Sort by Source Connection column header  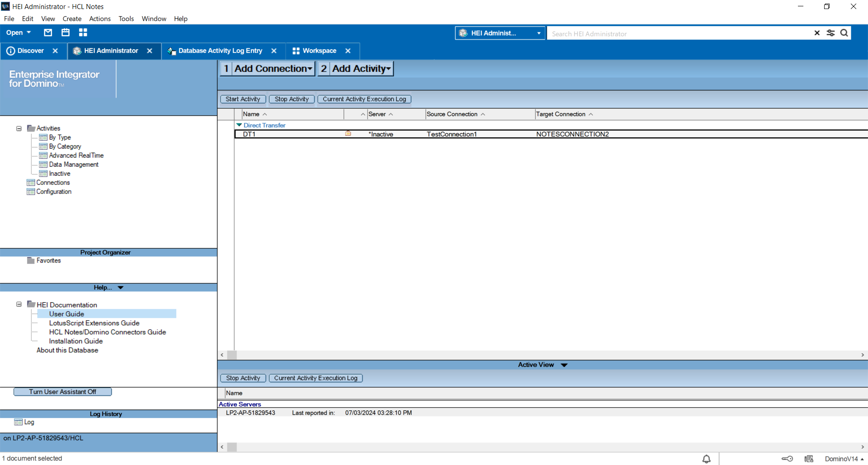(480, 114)
